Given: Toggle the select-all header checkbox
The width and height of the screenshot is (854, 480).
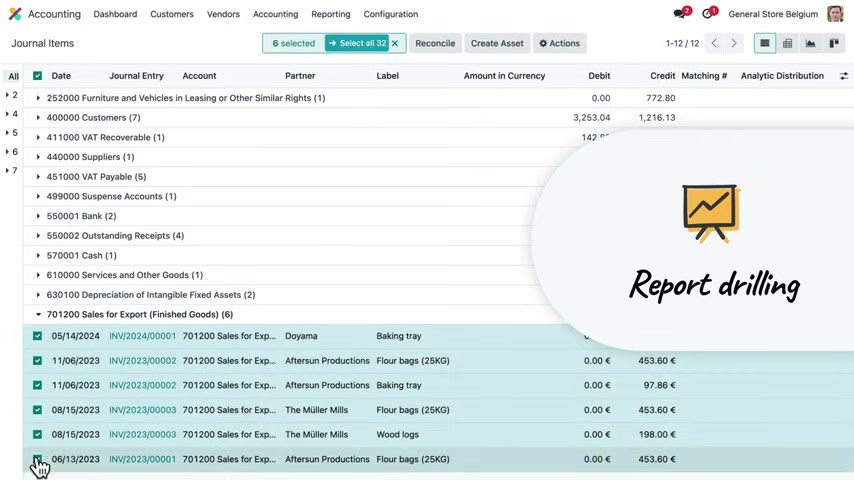Looking at the screenshot, I should pos(37,76).
